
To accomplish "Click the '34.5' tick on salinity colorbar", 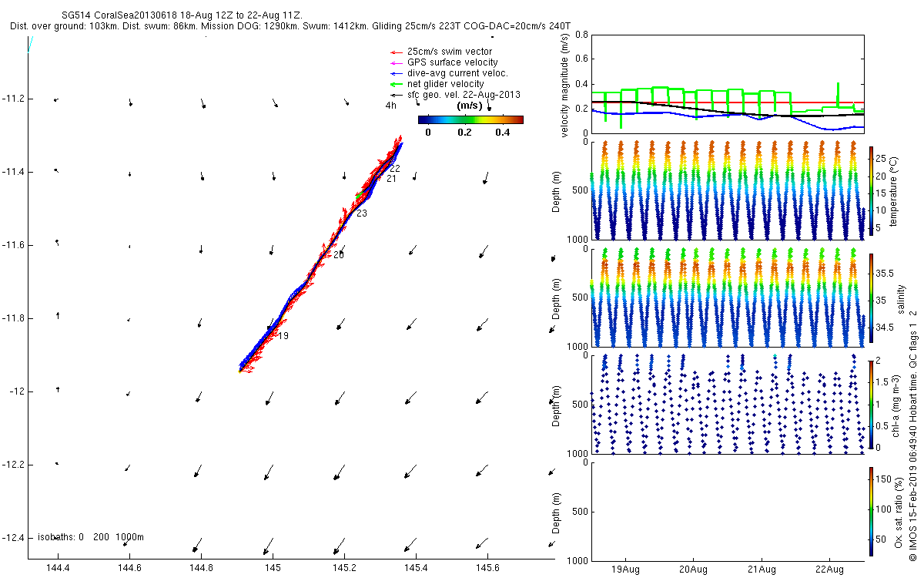I will point(885,328).
